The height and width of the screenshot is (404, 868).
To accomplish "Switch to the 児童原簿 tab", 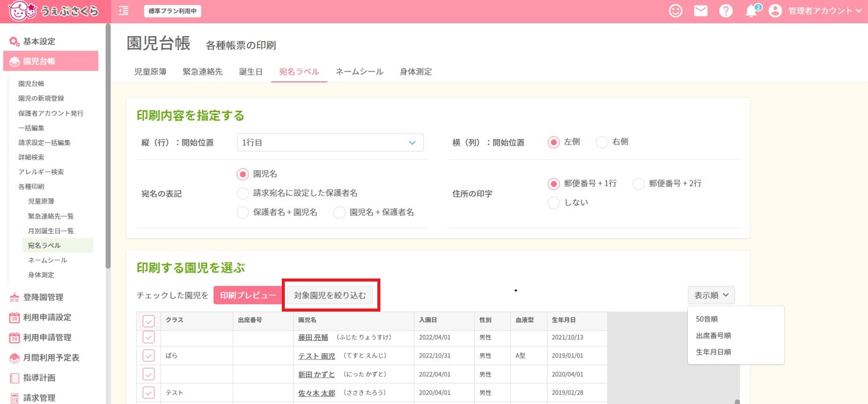I will [149, 72].
